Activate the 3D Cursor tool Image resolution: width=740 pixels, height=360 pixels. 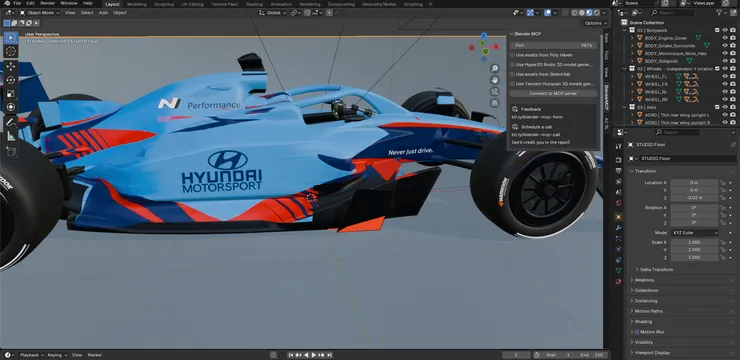(x=10, y=51)
